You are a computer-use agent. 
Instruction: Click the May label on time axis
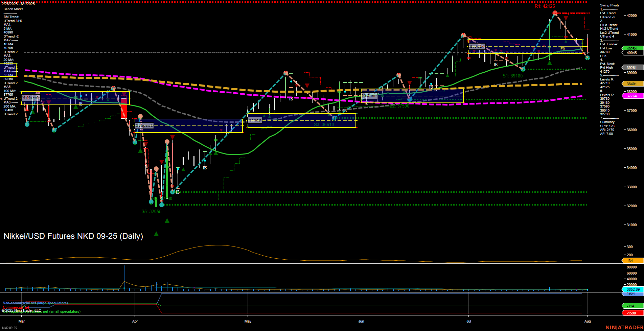tap(248, 321)
